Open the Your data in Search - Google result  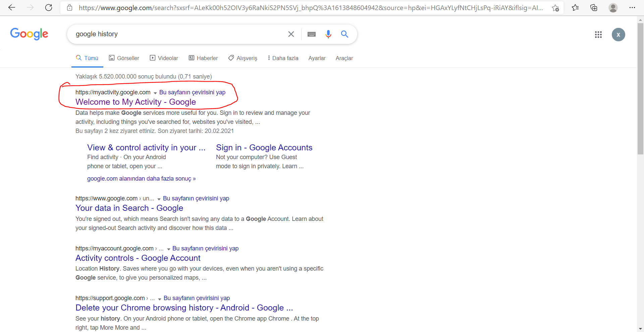[x=129, y=208]
